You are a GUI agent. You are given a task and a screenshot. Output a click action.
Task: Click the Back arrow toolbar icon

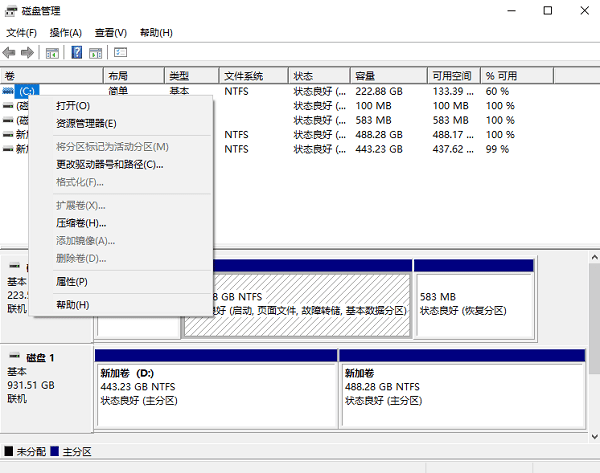coord(10,52)
